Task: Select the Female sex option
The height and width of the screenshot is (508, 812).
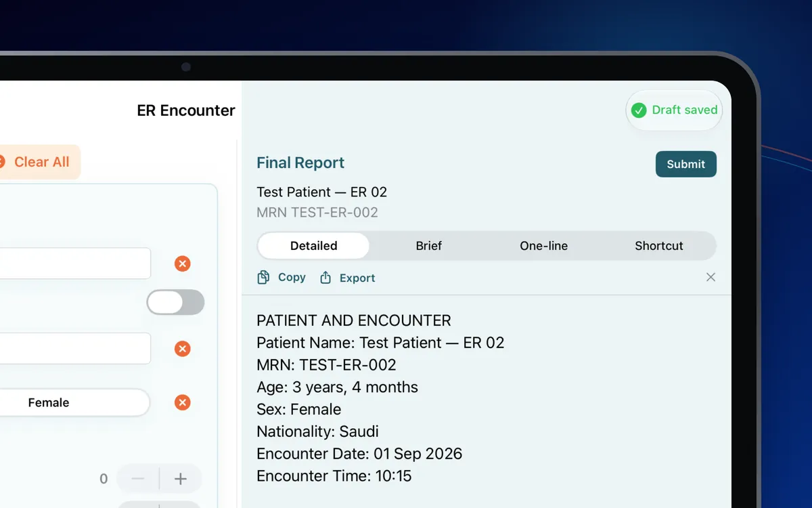Action: tap(74, 402)
